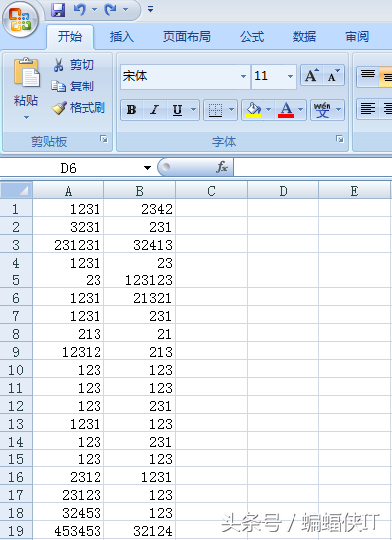Open the 剪贴板 pane launcher
Image resolution: width=392 pixels, height=540 pixels.
(104, 139)
